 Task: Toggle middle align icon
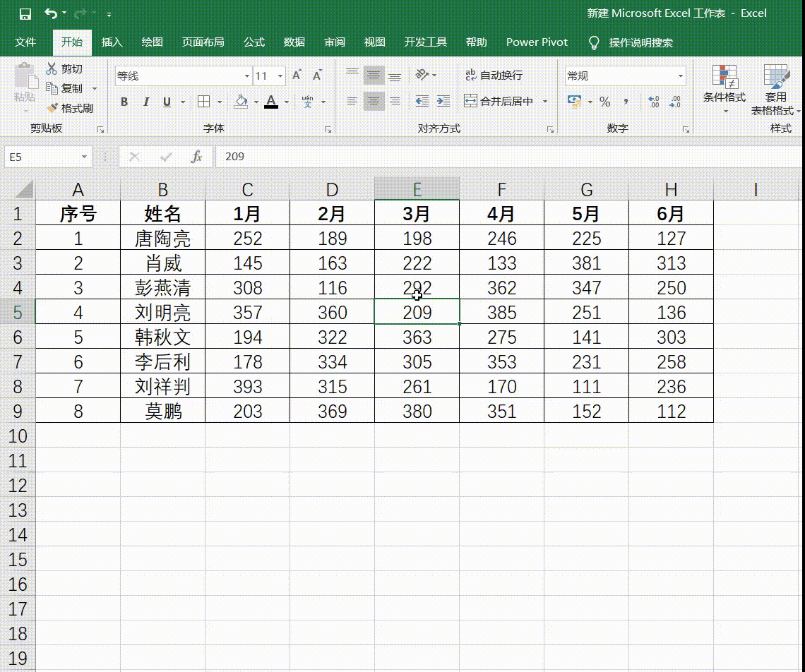pos(374,76)
